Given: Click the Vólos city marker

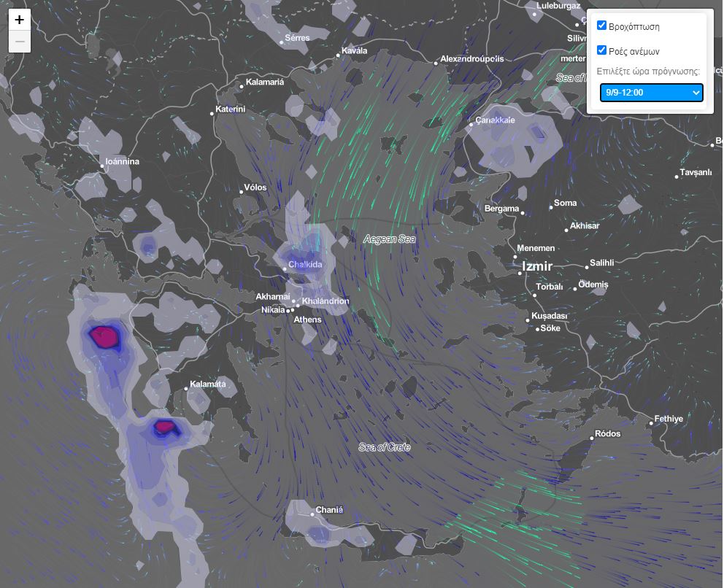Looking at the screenshot, I should click(x=241, y=192).
